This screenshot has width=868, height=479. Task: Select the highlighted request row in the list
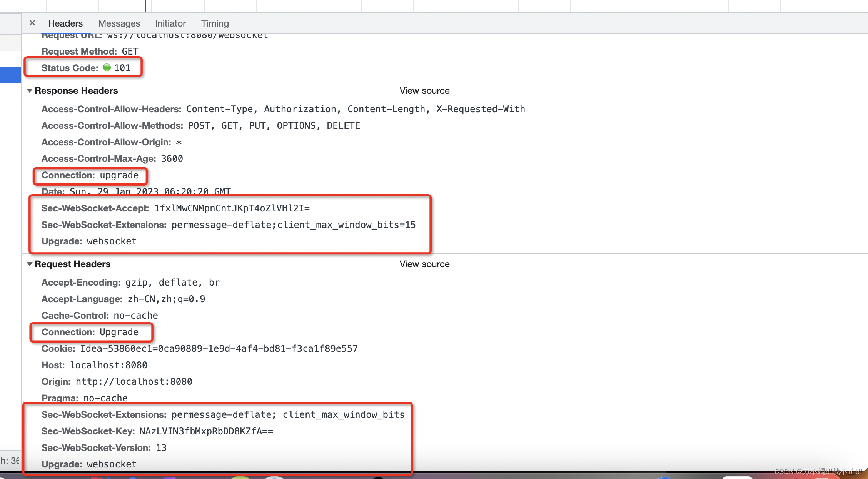coord(10,75)
